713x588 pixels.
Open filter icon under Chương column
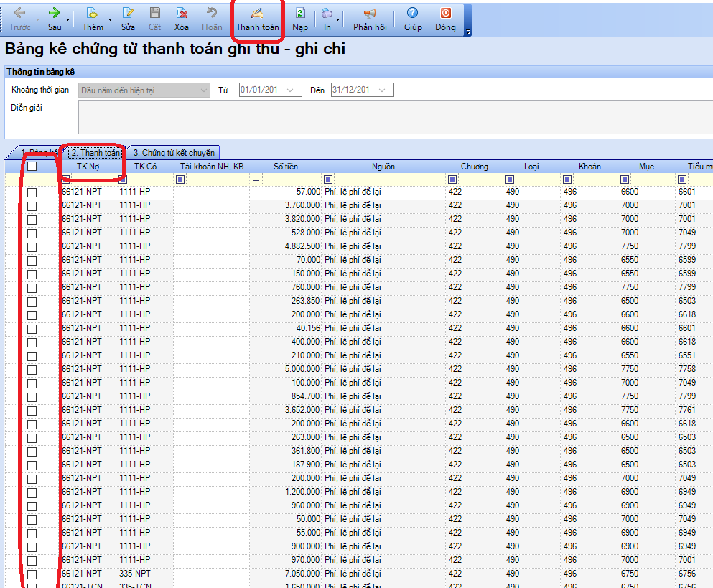(452, 179)
